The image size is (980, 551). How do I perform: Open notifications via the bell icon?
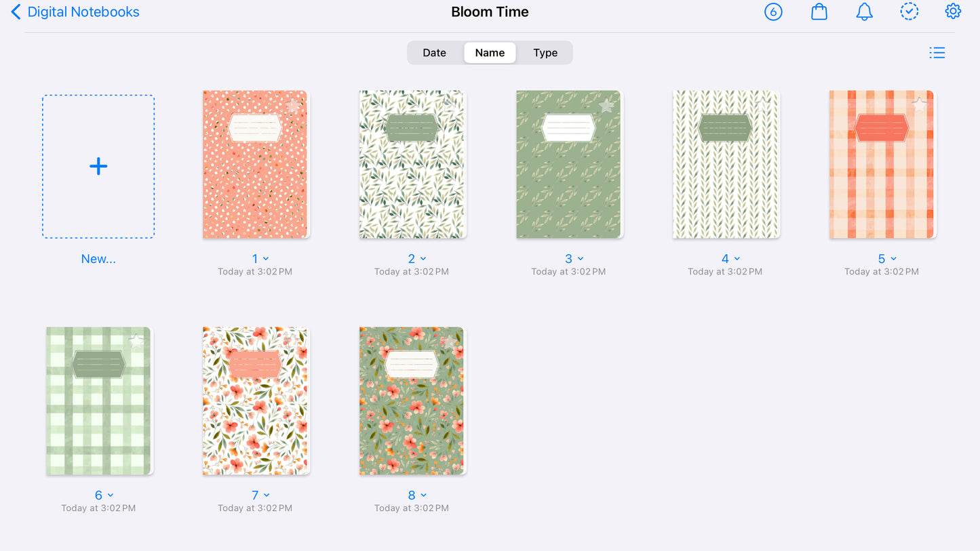click(864, 12)
